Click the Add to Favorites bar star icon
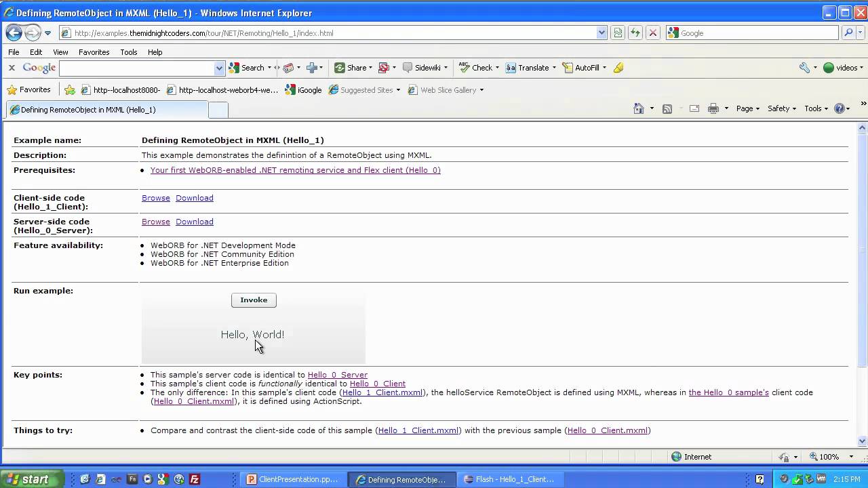The image size is (868, 488). pos(70,89)
